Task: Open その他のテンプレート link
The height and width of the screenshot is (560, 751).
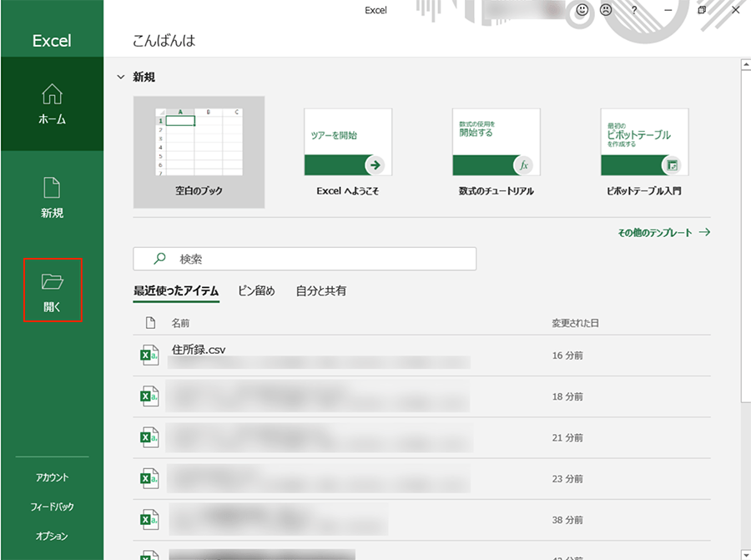Action: coord(655,233)
